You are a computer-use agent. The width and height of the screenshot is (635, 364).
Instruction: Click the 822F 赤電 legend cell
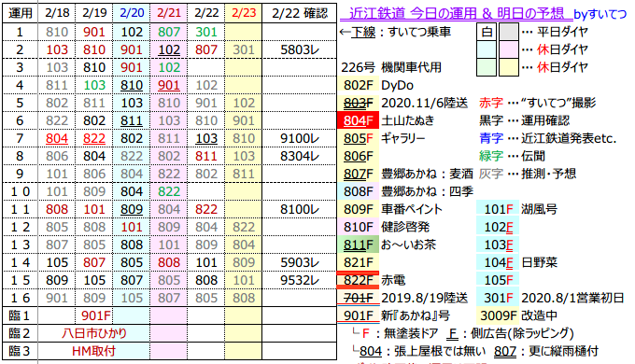click(x=358, y=280)
